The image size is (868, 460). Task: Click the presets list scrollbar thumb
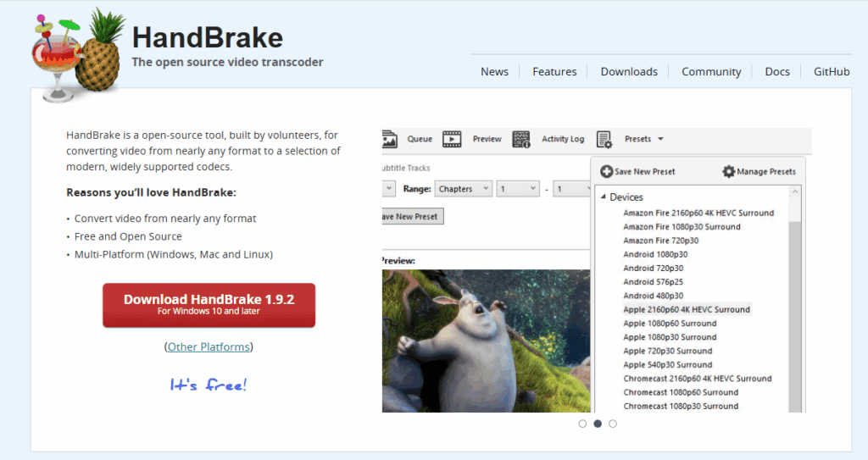(795, 315)
